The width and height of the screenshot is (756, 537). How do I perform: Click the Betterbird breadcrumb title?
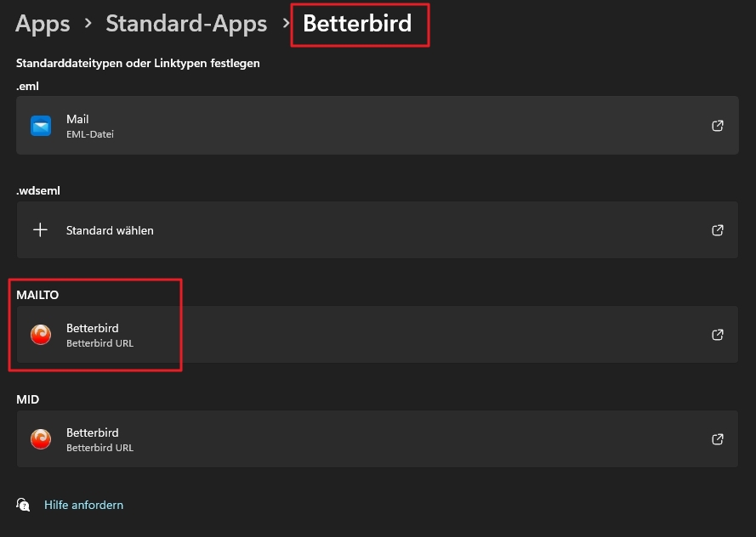357,24
